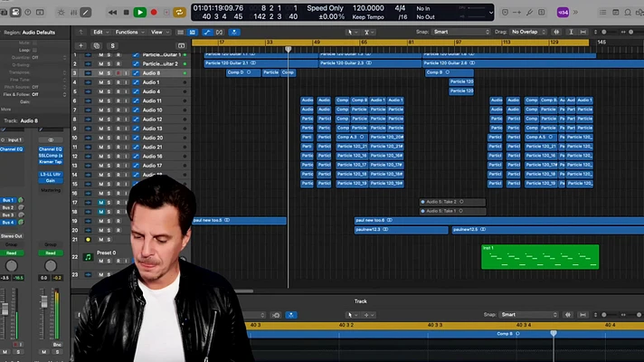Open the Loop Browser icon
Image resolution: width=644 pixels, height=362 pixels.
tap(628, 13)
